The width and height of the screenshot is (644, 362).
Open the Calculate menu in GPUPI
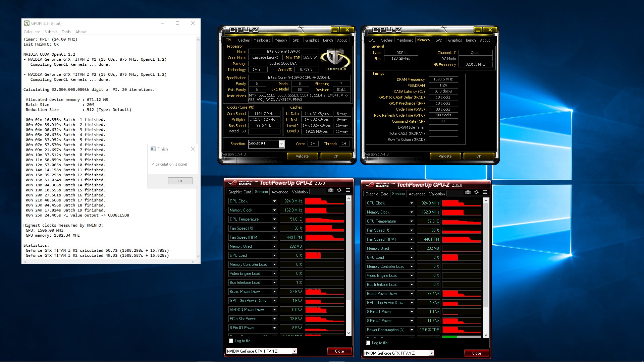click(x=32, y=32)
